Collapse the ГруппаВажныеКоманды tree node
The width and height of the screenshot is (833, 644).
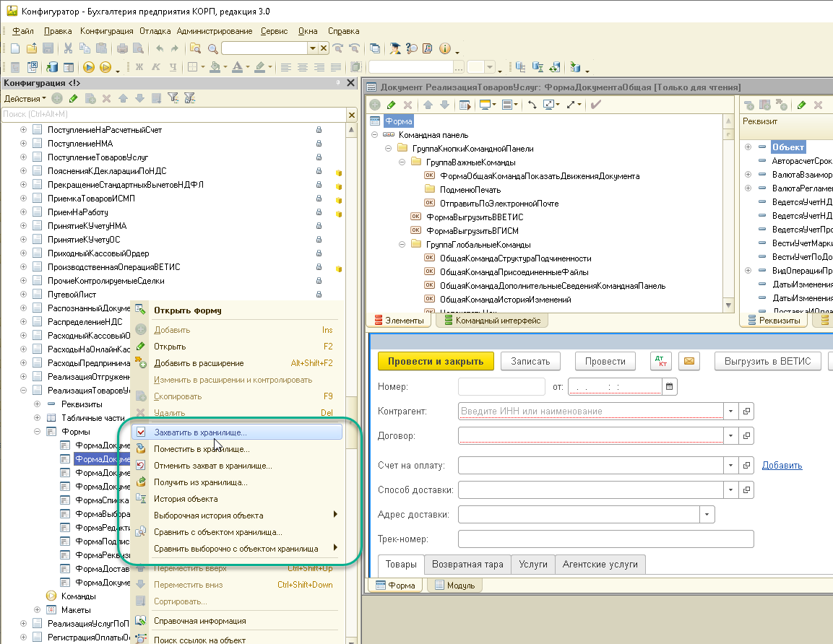(402, 162)
